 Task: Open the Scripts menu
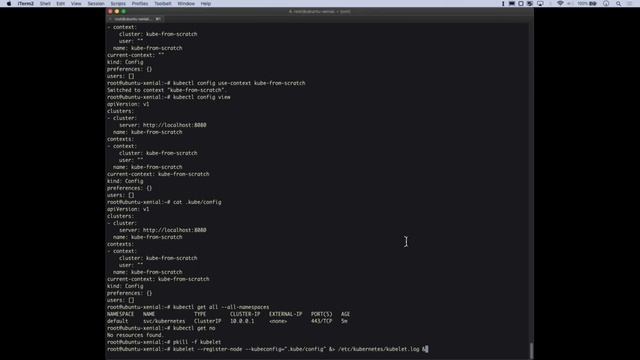point(118,4)
